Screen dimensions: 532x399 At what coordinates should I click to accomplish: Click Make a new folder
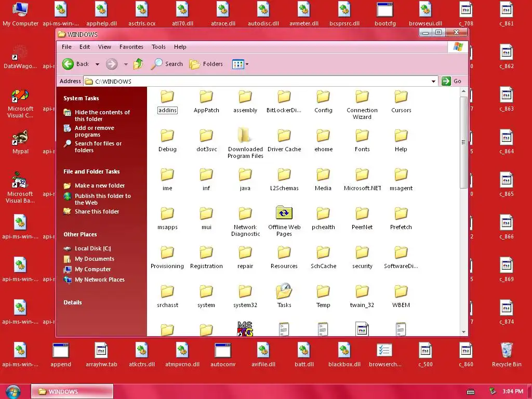100,185
